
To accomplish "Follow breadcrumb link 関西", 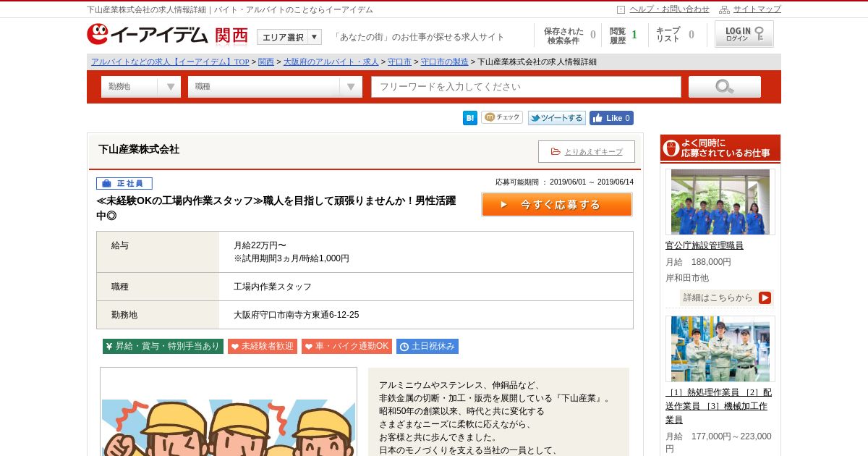I will (x=266, y=62).
